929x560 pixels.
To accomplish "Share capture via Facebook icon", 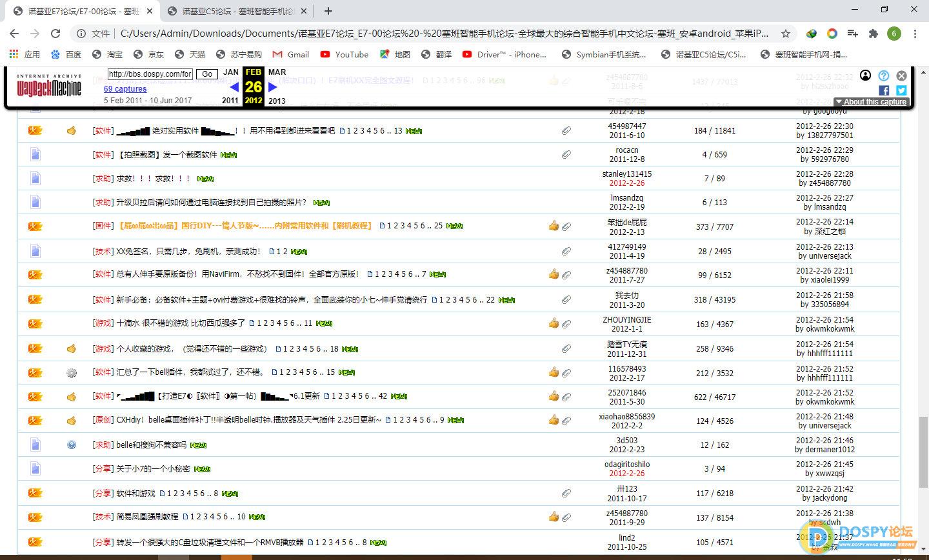I will click(884, 90).
